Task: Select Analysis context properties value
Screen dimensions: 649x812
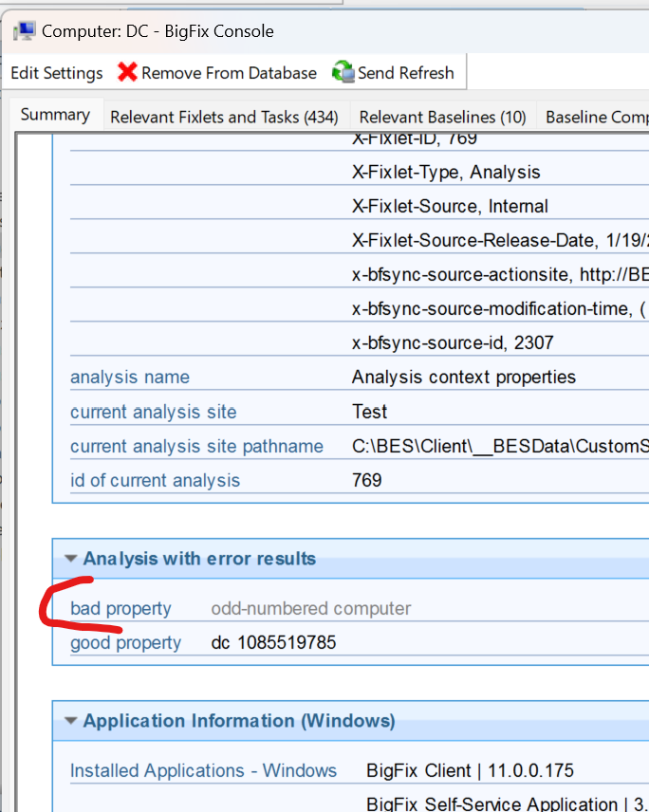Action: click(x=464, y=377)
